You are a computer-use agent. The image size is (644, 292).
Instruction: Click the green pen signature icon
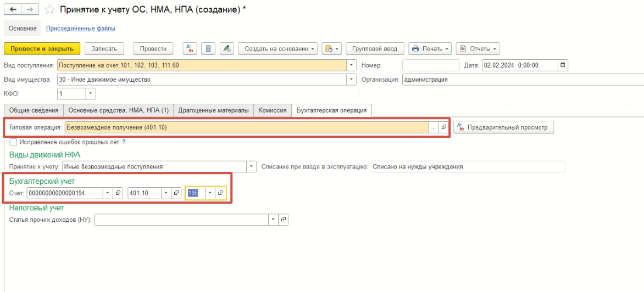point(227,48)
